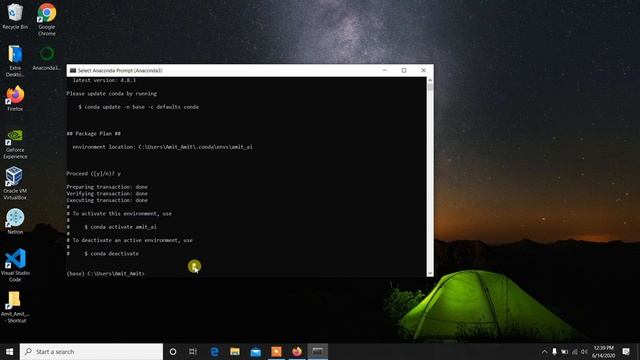The width and height of the screenshot is (640, 360).
Task: Open Cortana circle on taskbar
Action: click(173, 351)
